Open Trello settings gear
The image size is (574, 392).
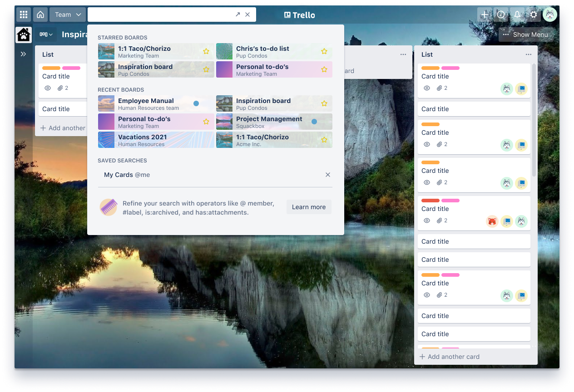(534, 14)
